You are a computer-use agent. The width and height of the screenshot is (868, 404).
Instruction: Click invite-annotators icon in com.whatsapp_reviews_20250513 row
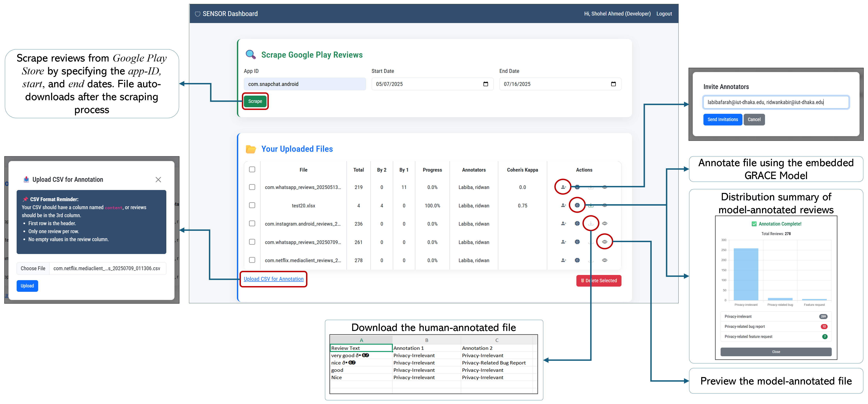(x=563, y=187)
